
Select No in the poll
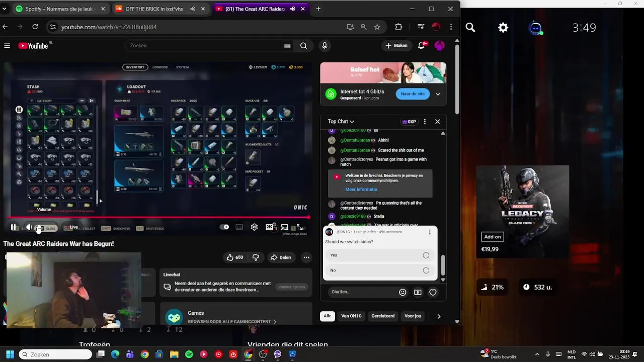point(380,270)
